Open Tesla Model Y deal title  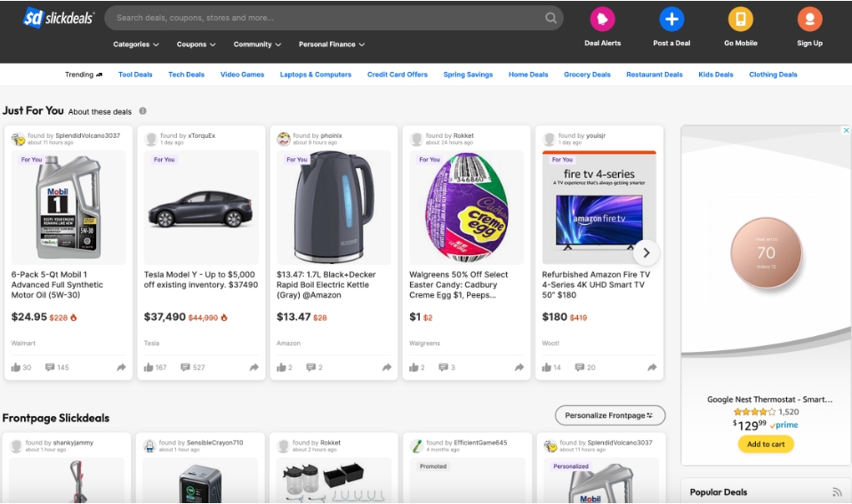pos(200,280)
